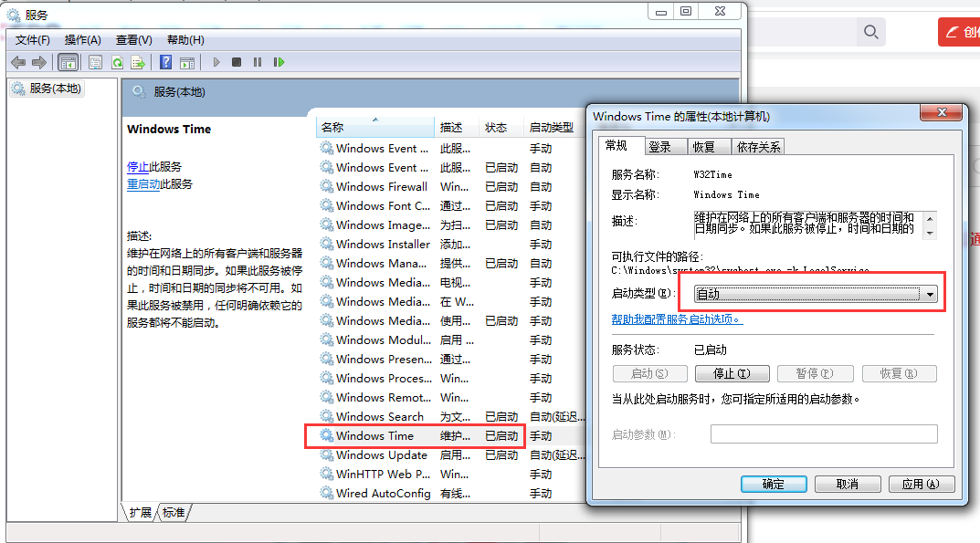Viewport: 980px width, 543px height.
Task: Select the WinHTTP Web P... service row
Action: [x=453, y=475]
